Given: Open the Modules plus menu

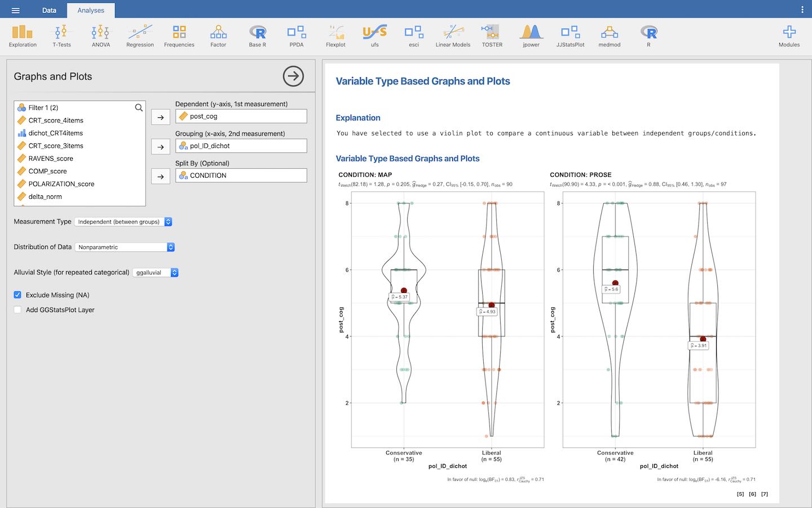Looking at the screenshot, I should point(789,36).
